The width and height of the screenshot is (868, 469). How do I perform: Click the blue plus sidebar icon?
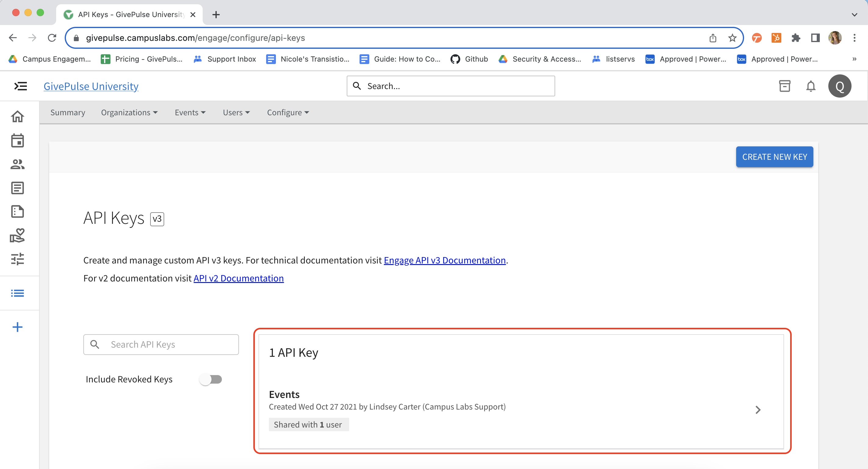click(x=17, y=327)
